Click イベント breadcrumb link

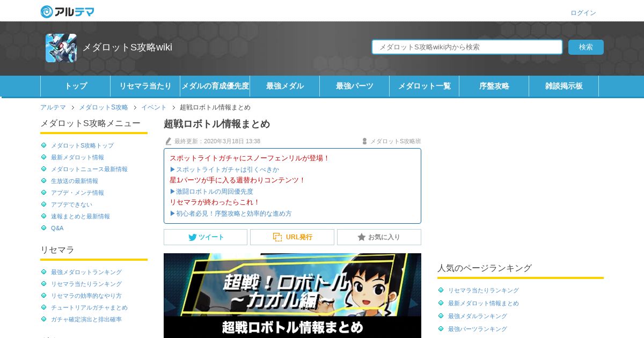154,107
